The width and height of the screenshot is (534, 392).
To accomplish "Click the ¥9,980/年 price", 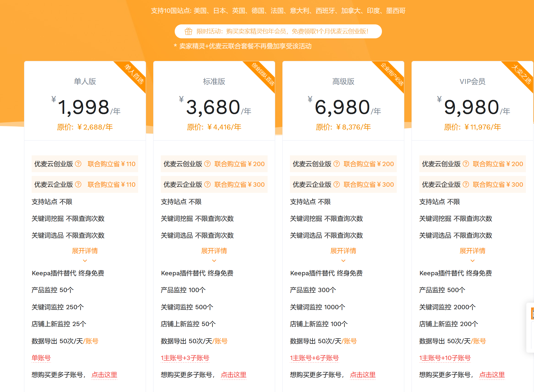I will [473, 107].
